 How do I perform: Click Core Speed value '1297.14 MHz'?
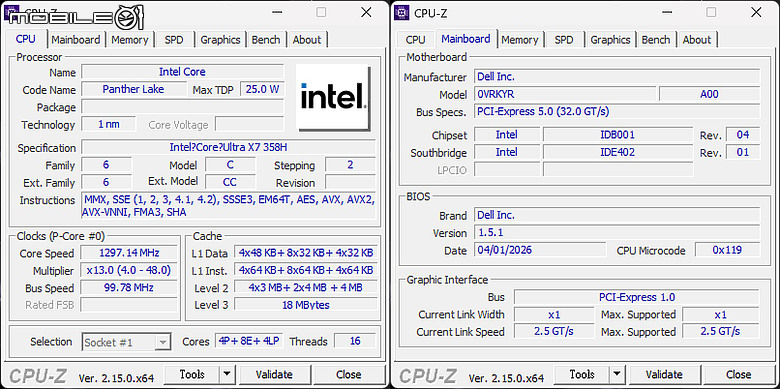[x=129, y=253]
